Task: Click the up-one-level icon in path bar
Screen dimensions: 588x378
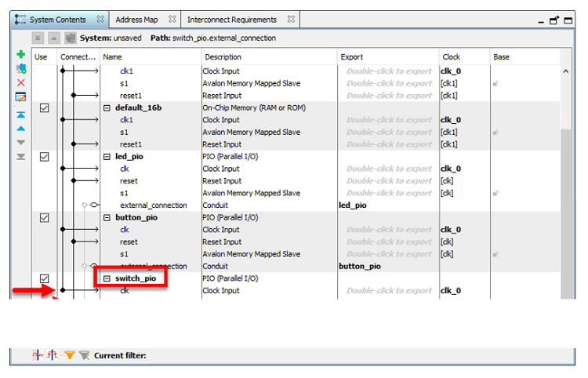Action: pyautogui.click(x=54, y=38)
